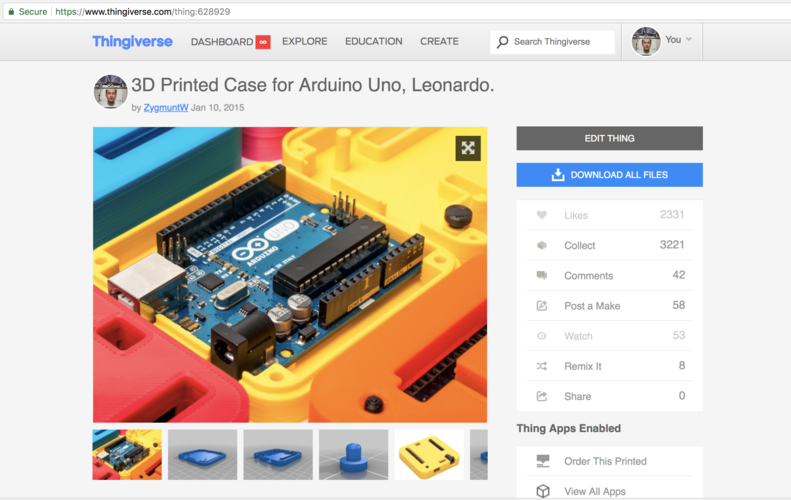This screenshot has width=791, height=500.
Task: Click the Likes count 2331
Action: click(672, 215)
